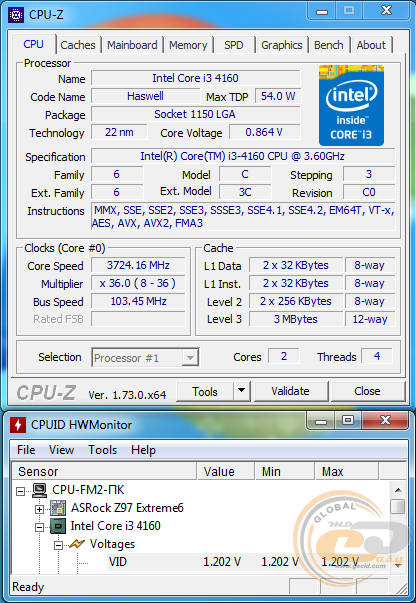Select the Intel Core i3 4160 tree label
Viewport: 416px width, 603px height.
coord(115,526)
